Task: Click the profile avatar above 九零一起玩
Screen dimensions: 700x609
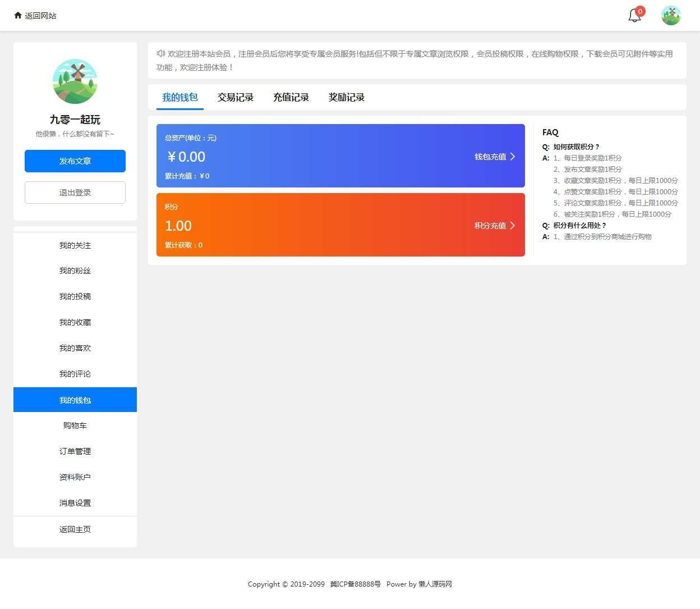Action: tap(75, 81)
